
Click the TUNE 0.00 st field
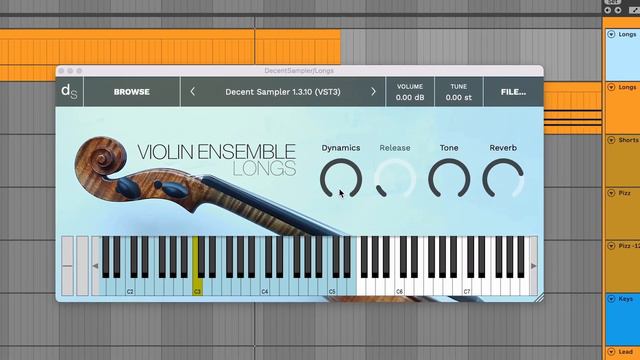[x=459, y=92]
